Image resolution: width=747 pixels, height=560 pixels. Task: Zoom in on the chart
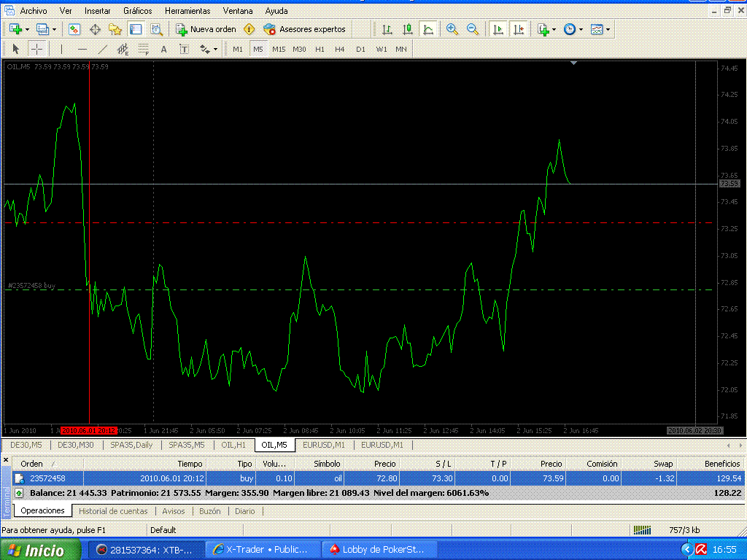(x=452, y=29)
